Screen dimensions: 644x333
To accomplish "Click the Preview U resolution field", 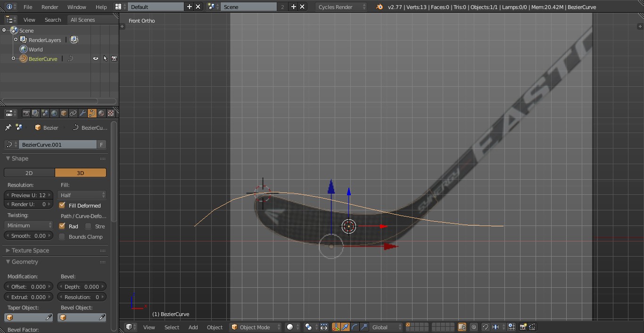I will click(29, 195).
